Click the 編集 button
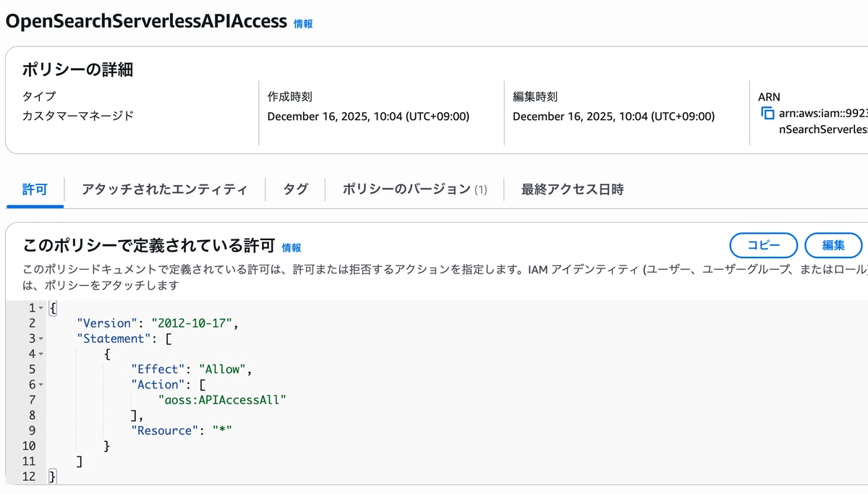868x494 pixels. tap(833, 245)
